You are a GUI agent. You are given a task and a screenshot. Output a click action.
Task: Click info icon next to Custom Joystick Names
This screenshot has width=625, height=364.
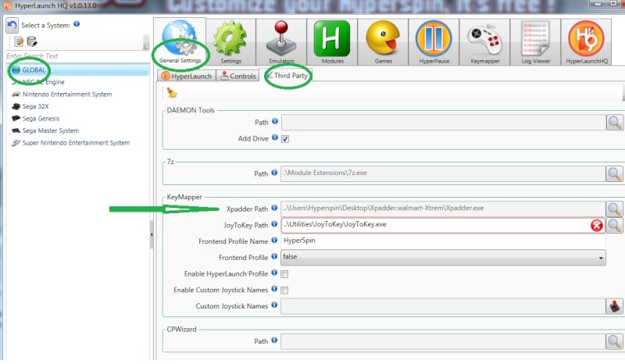274,305
